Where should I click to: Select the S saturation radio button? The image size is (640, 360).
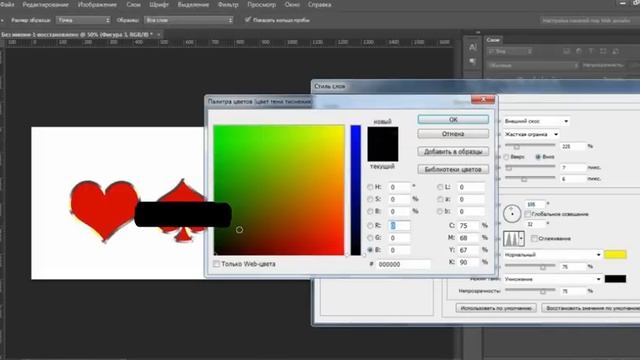point(370,199)
